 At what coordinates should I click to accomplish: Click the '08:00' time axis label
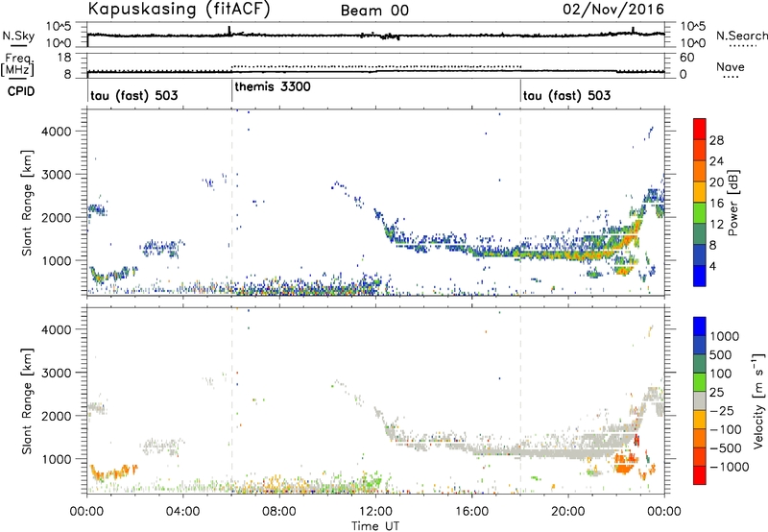[279, 512]
